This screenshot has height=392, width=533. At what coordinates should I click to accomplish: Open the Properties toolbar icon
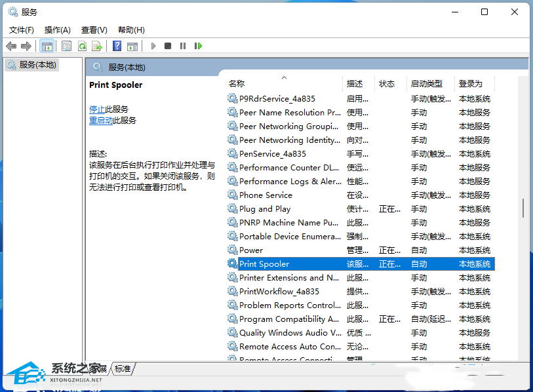[67, 46]
